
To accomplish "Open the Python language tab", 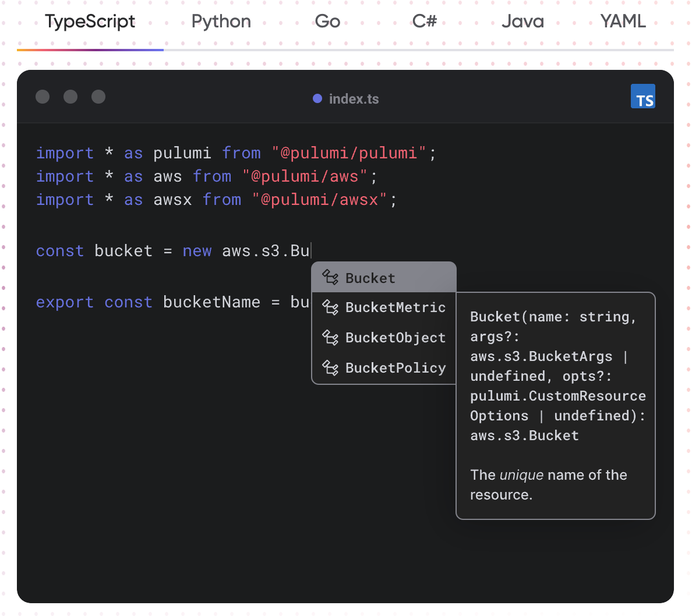I will [221, 22].
